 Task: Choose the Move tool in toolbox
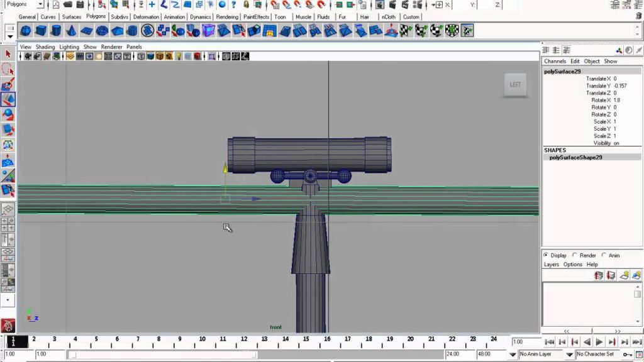point(8,99)
